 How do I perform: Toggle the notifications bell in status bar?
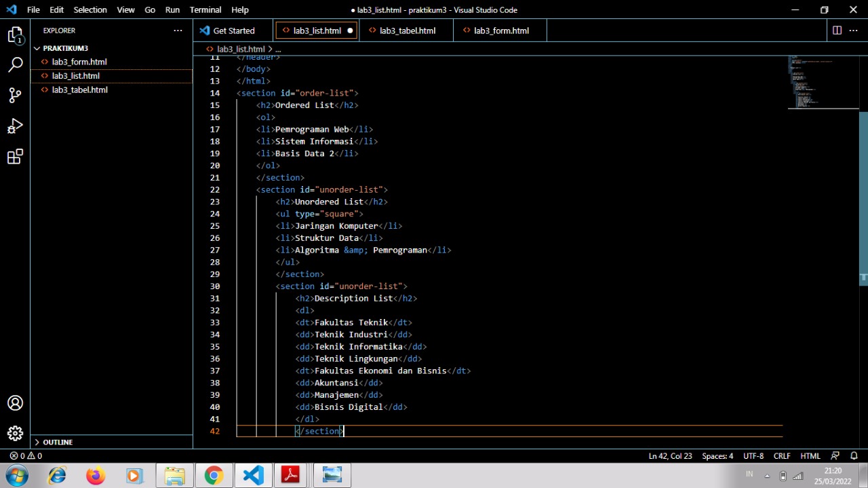854,455
